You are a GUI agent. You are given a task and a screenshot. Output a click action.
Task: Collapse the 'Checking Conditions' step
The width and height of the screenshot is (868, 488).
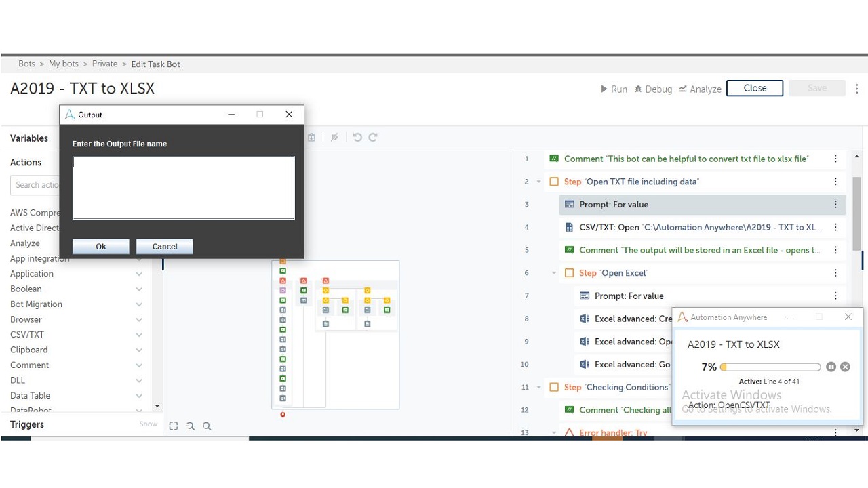coord(539,387)
